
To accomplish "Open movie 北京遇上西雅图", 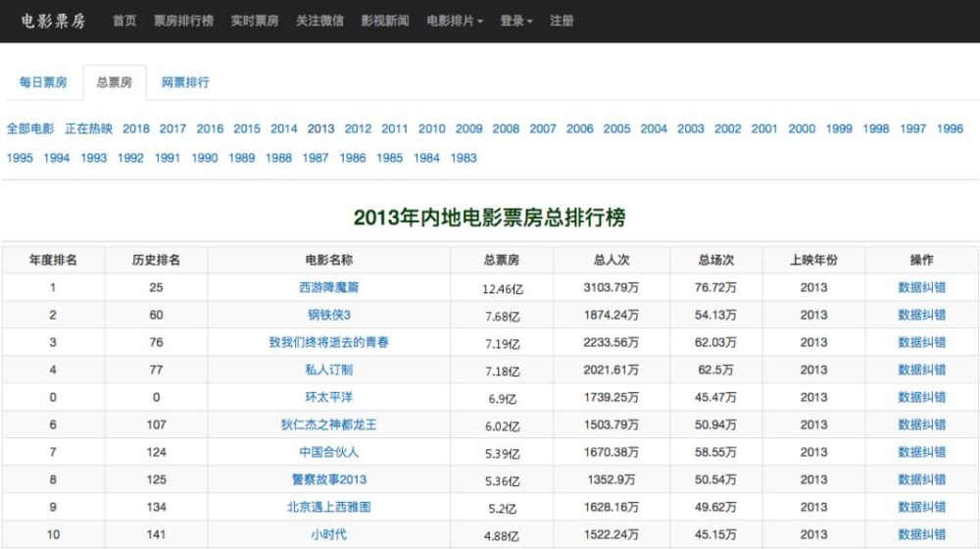I will click(328, 507).
